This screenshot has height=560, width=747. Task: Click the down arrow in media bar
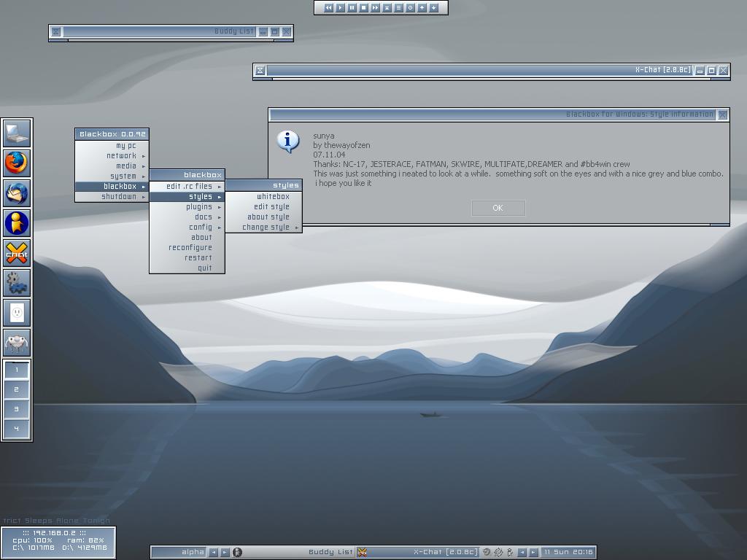click(433, 7)
